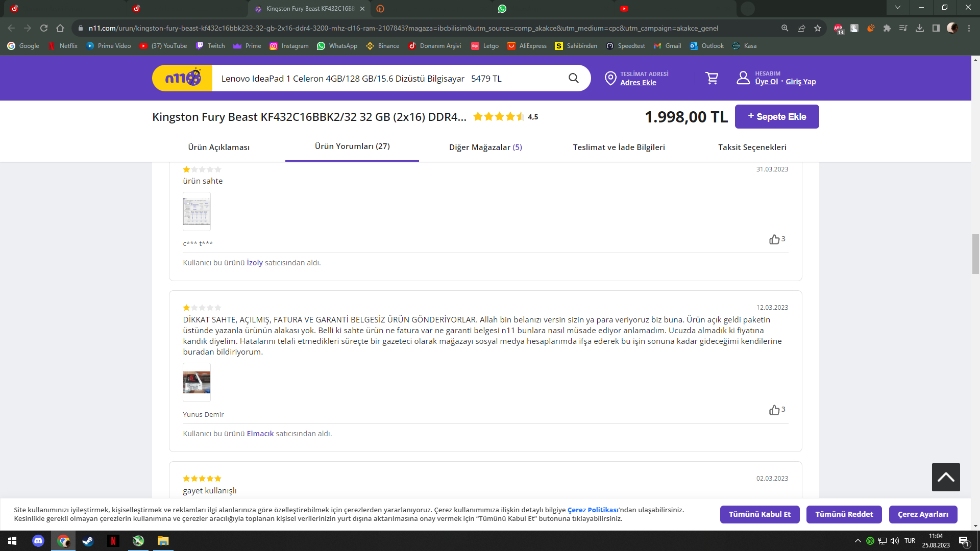Viewport: 980px width, 551px height.
Task: Like the "ürün sahte" review
Action: [x=775, y=239]
